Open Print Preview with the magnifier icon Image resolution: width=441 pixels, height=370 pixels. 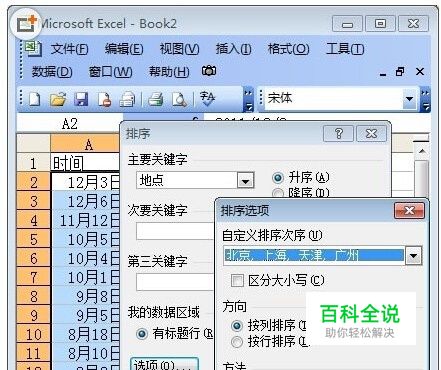179,99
